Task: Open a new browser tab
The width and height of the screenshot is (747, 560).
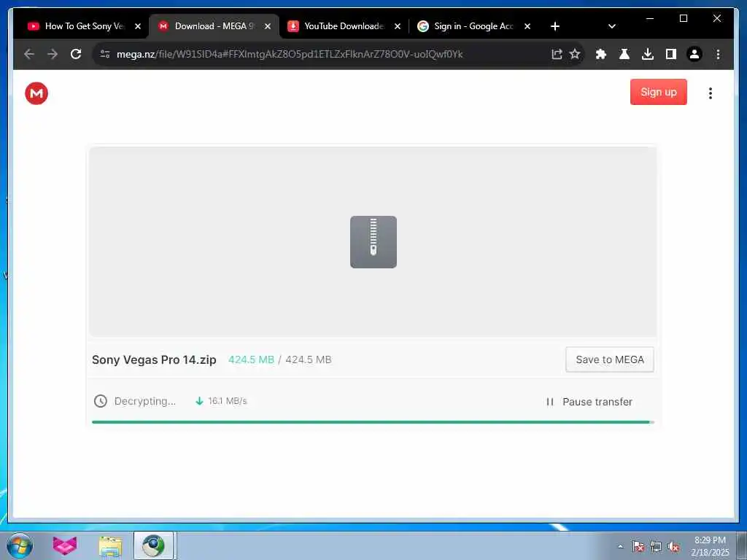Action: point(555,26)
